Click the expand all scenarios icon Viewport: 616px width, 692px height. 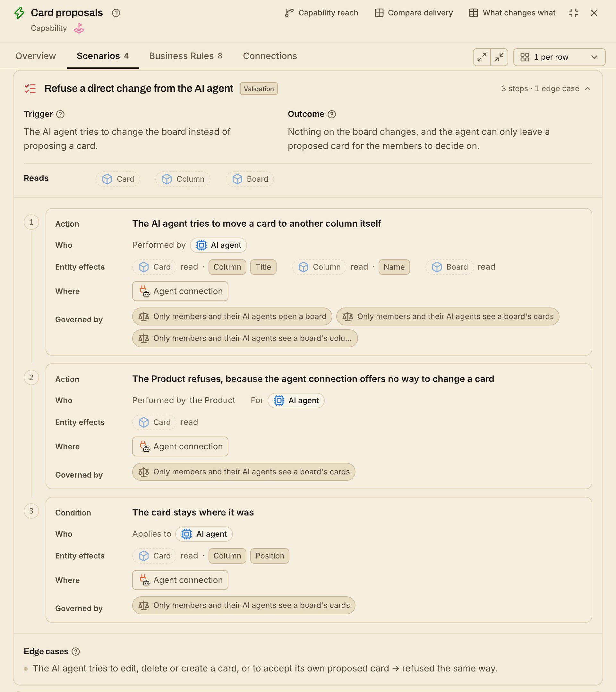[x=482, y=57]
